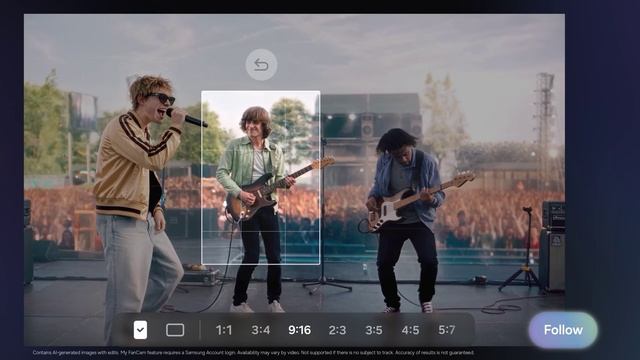Pick the 3:5 aspect ratio

click(374, 330)
